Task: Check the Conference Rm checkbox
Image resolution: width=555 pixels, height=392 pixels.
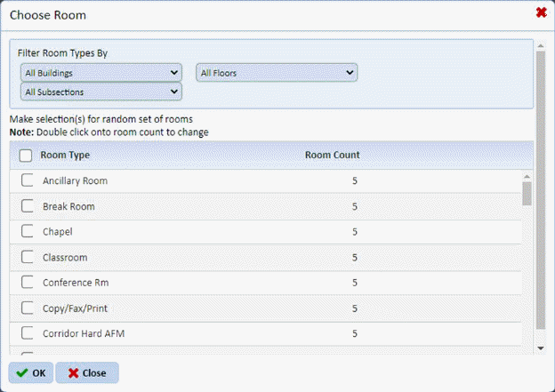Action: coord(28,283)
